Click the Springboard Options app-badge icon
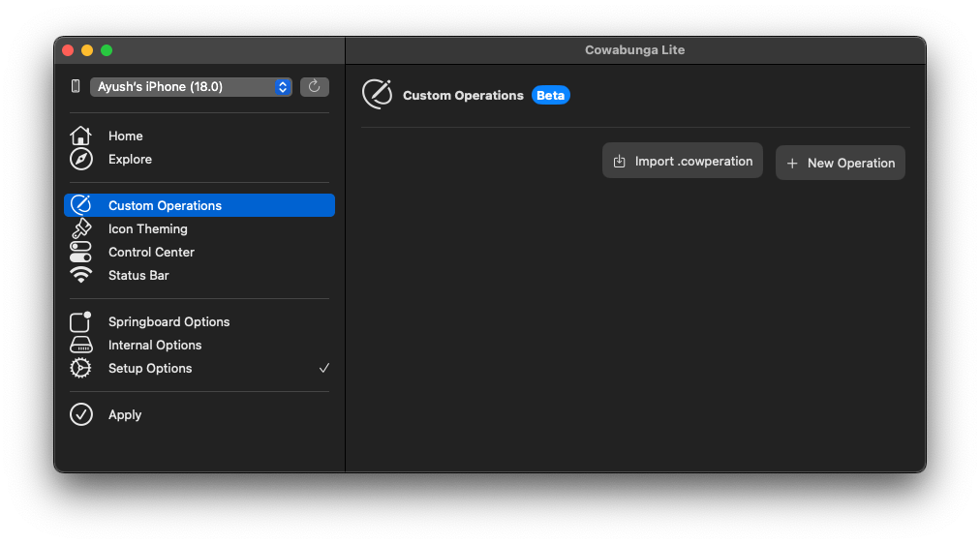The image size is (980, 544). 80,321
